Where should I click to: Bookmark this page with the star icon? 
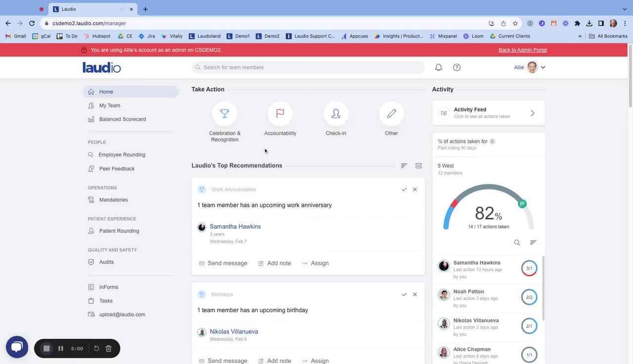pos(515,23)
